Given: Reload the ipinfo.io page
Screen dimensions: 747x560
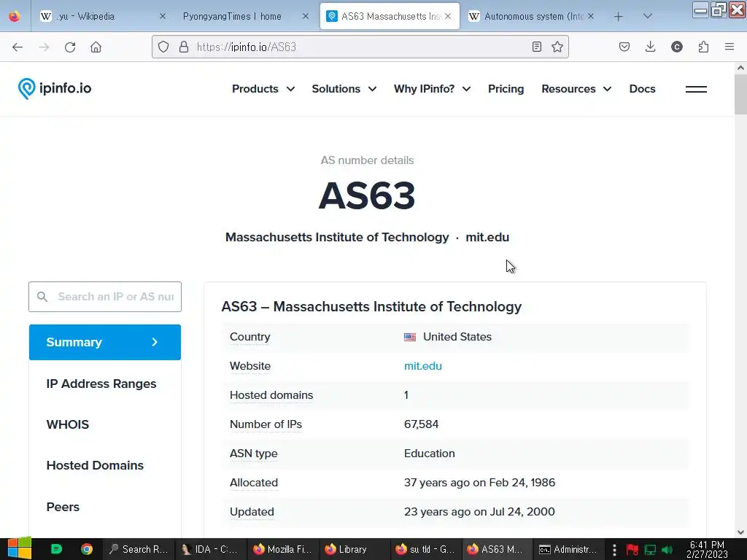Looking at the screenshot, I should tap(70, 47).
